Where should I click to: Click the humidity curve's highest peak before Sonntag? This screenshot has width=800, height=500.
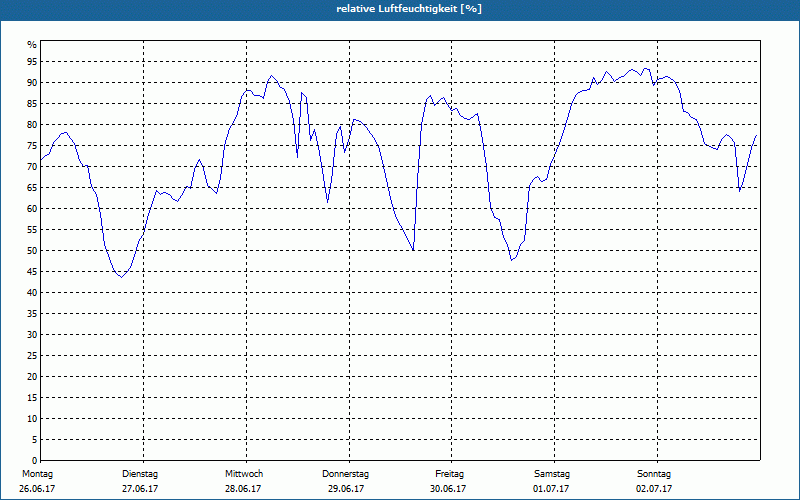646,68
